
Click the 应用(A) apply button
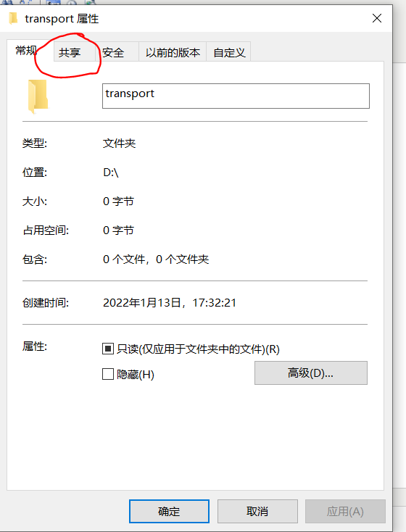345,511
